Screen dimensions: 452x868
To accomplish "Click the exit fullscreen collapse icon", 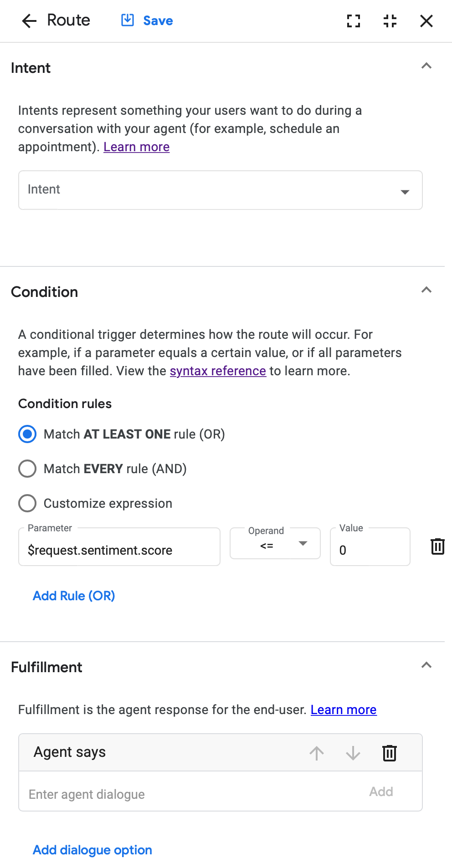I will coord(390,21).
